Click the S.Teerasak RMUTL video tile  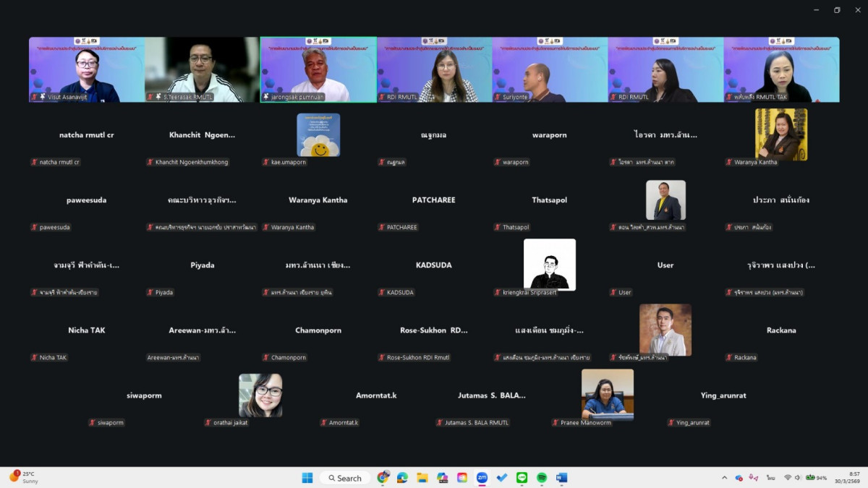(x=203, y=69)
